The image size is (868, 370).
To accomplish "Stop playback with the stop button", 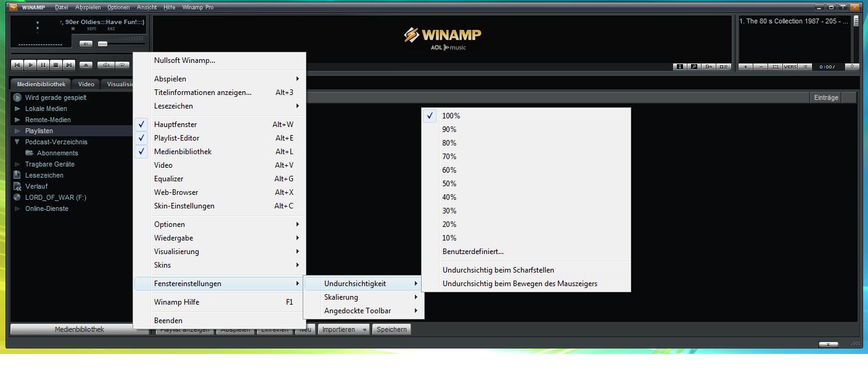I will (x=55, y=65).
